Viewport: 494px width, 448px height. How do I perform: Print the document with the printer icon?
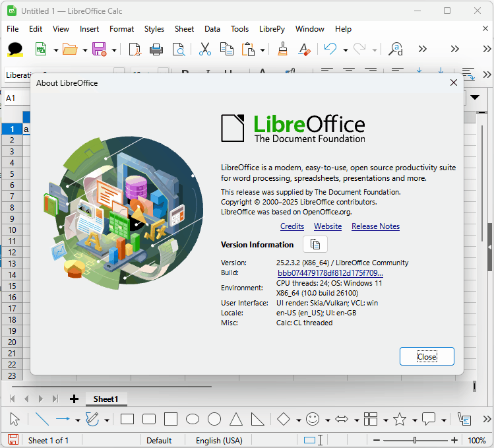coord(156,49)
